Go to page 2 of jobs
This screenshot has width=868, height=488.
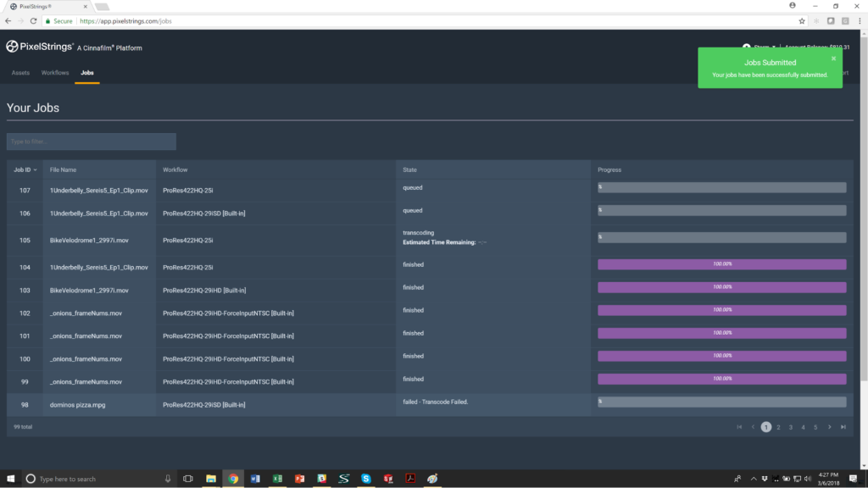pyautogui.click(x=778, y=427)
